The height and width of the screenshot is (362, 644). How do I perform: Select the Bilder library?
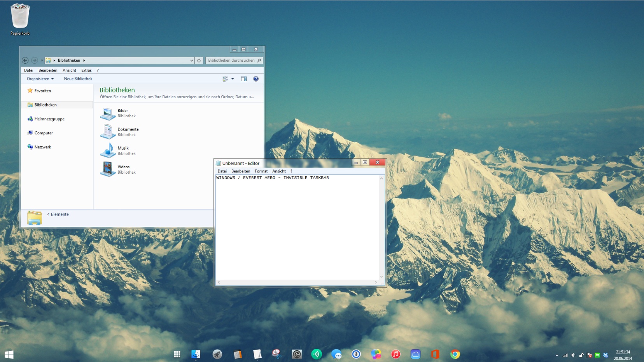[x=118, y=113]
